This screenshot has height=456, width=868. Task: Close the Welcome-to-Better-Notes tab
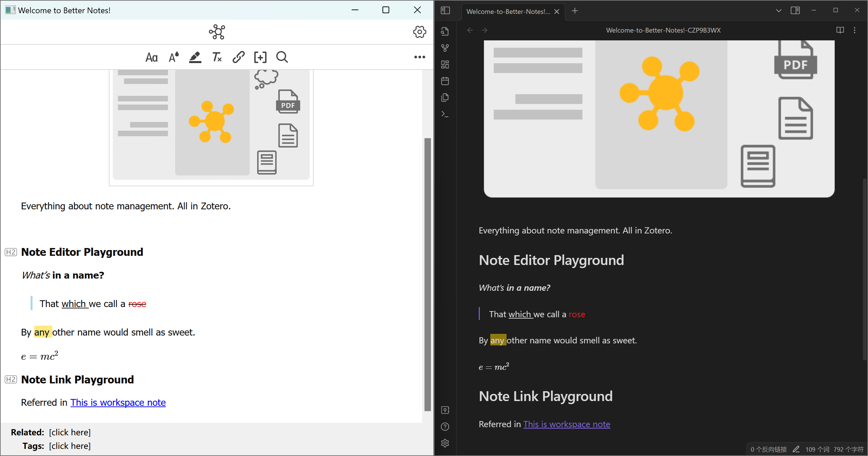pos(557,12)
